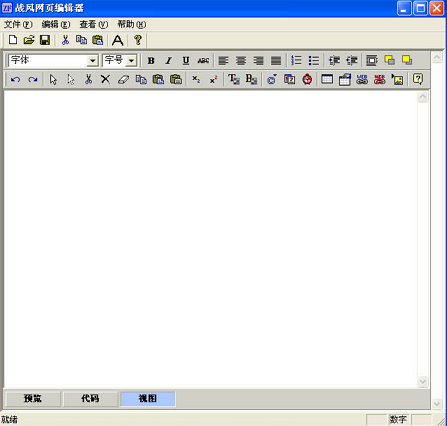Click the insert image icon
Screen dimensions: 447x426
[397, 79]
